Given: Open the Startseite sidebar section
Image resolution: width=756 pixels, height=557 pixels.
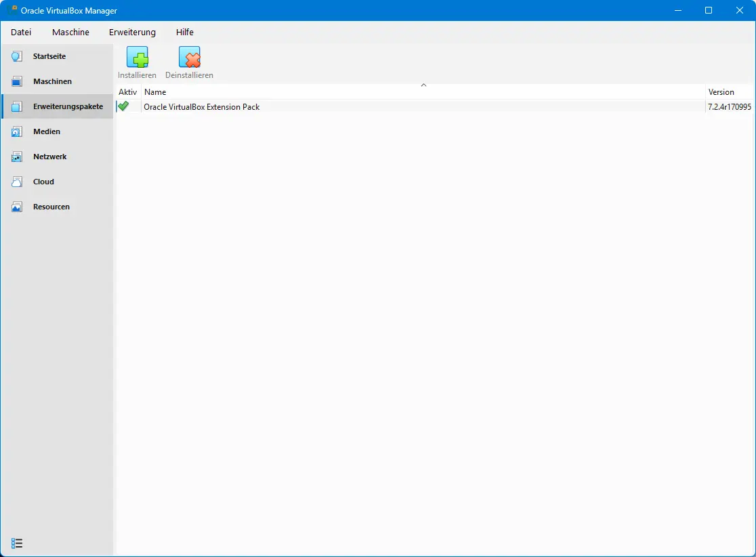Looking at the screenshot, I should [x=49, y=56].
